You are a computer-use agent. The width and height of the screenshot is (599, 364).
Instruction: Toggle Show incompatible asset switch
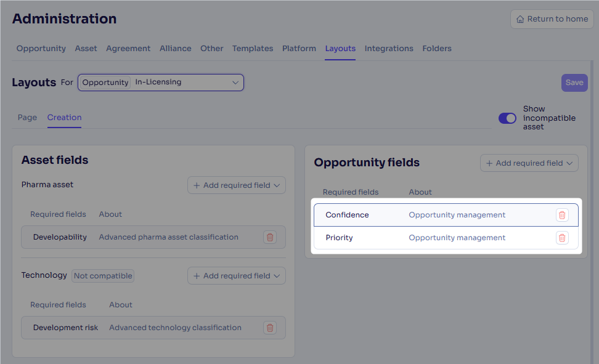(507, 118)
